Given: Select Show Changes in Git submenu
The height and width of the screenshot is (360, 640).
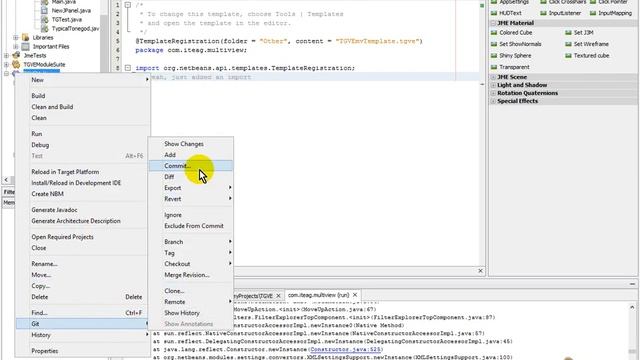Looking at the screenshot, I should tap(191, 144).
